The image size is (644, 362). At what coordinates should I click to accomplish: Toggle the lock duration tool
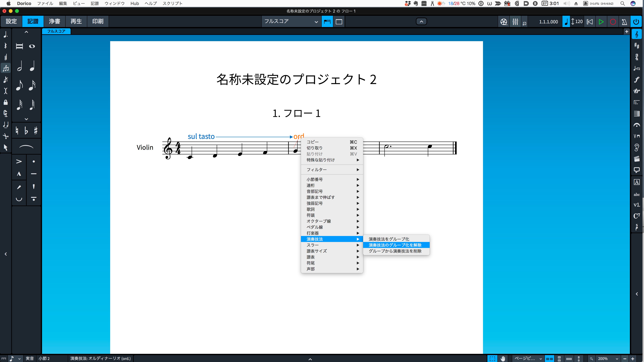tap(5, 102)
